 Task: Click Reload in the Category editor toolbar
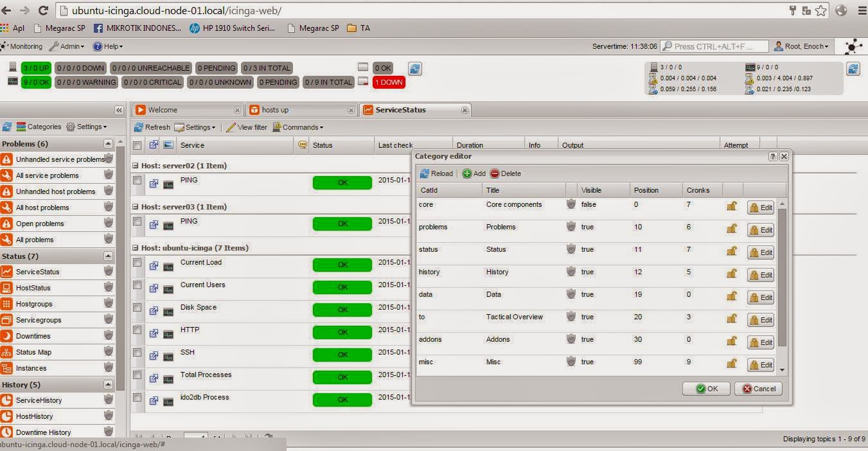point(436,173)
